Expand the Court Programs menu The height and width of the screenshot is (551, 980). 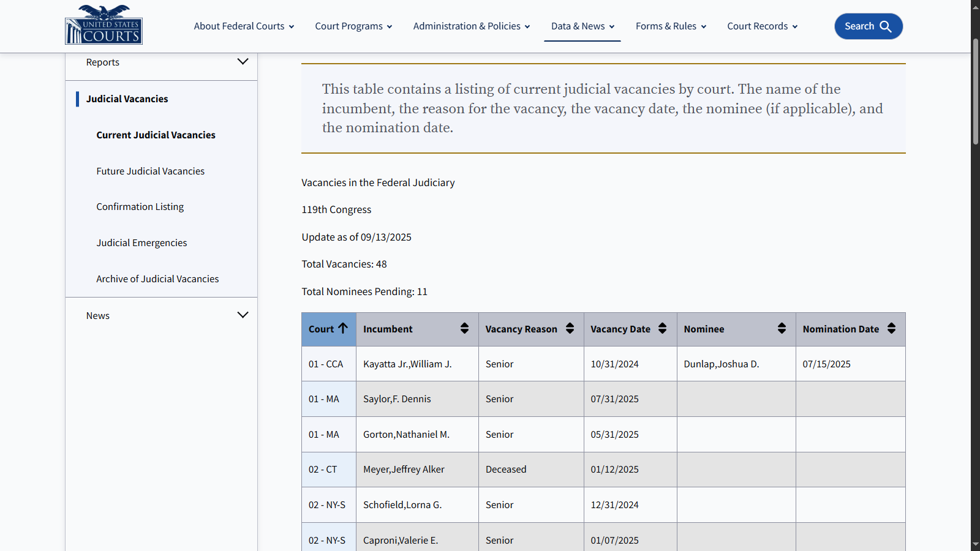353,26
